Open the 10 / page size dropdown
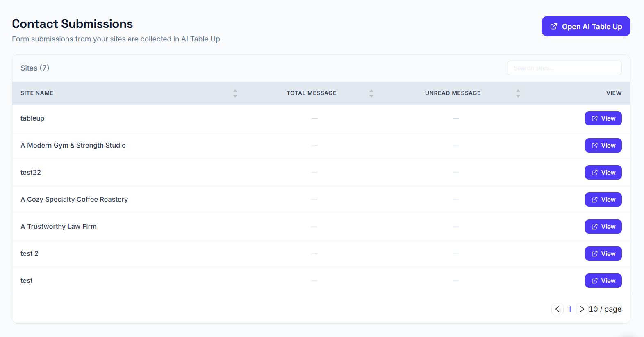 click(x=605, y=309)
